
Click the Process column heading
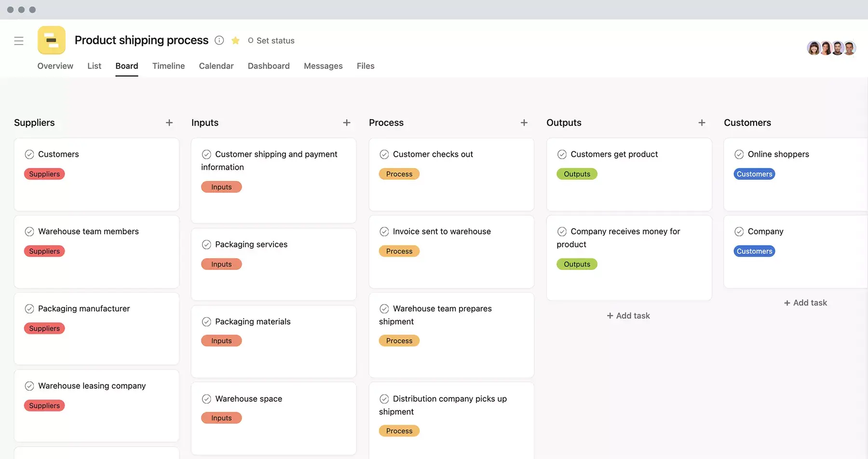click(386, 122)
